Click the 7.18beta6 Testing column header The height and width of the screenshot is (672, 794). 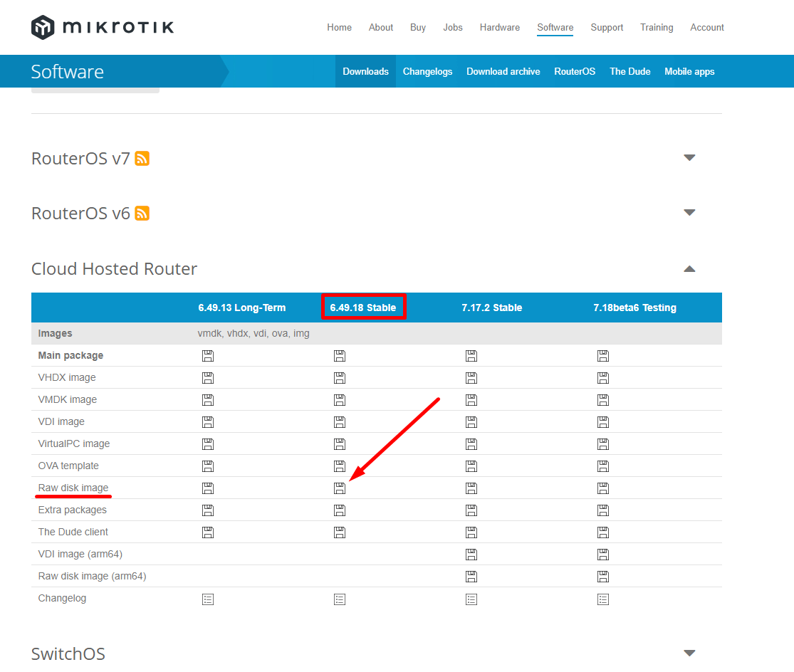click(x=635, y=308)
